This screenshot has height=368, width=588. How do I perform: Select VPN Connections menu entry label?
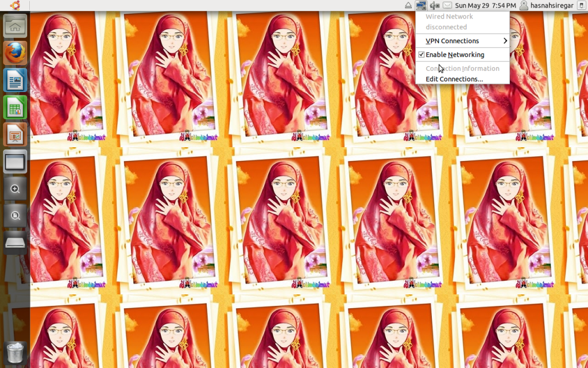452,41
